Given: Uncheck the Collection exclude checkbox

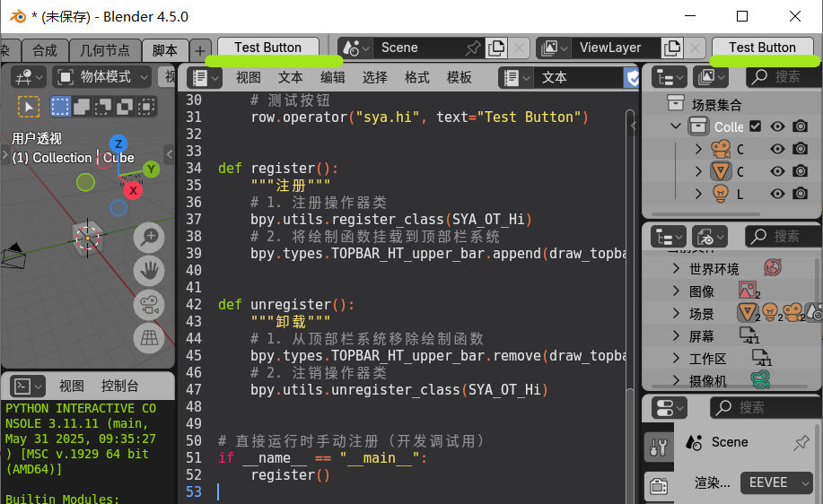Looking at the screenshot, I should pos(756,126).
